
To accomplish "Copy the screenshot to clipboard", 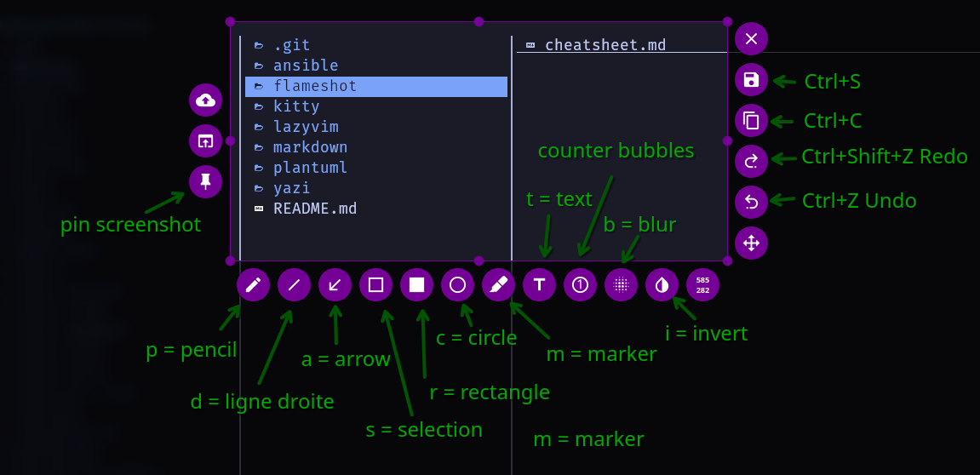I will tap(751, 121).
